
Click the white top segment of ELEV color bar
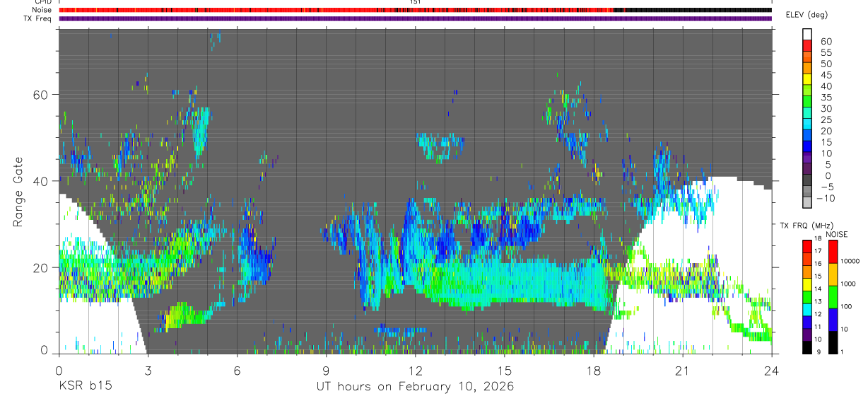coord(808,33)
